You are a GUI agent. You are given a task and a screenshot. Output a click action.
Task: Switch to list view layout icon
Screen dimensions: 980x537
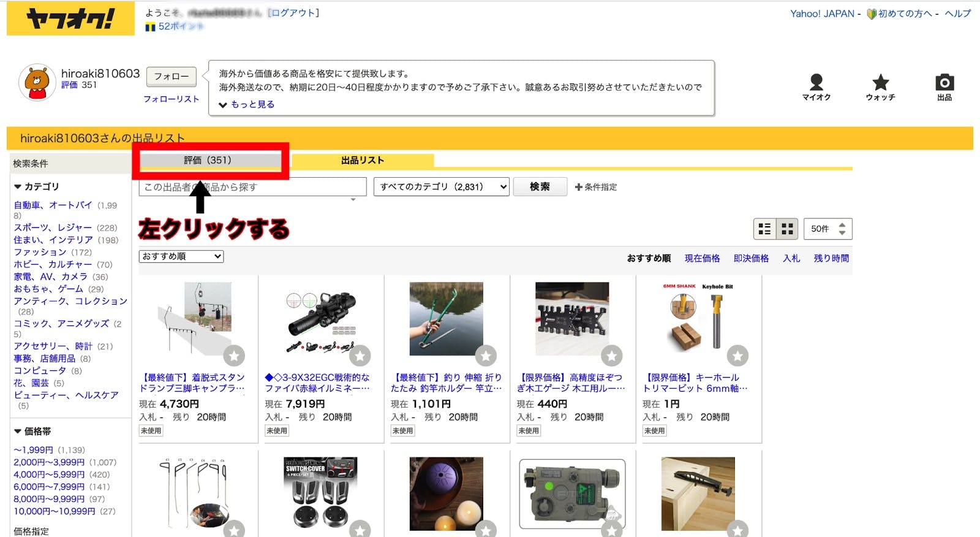coord(764,229)
